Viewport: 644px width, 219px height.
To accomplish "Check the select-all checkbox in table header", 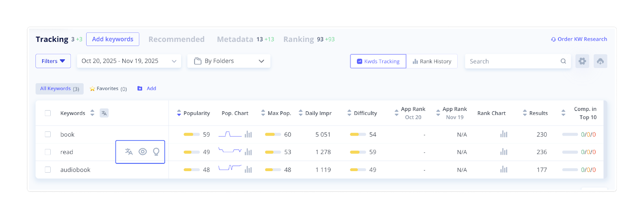I will point(48,113).
